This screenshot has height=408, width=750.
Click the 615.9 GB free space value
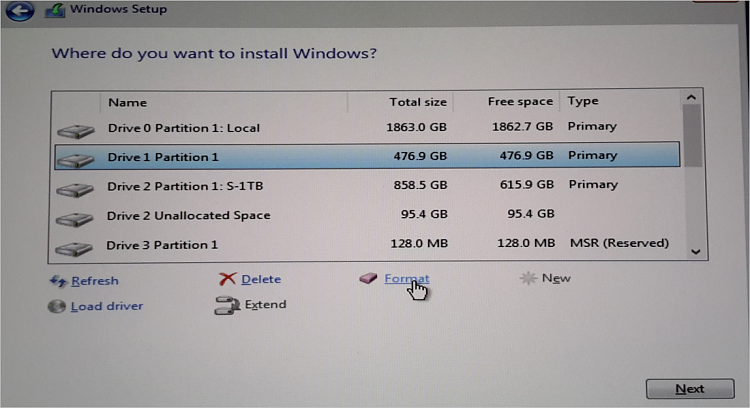click(x=527, y=185)
